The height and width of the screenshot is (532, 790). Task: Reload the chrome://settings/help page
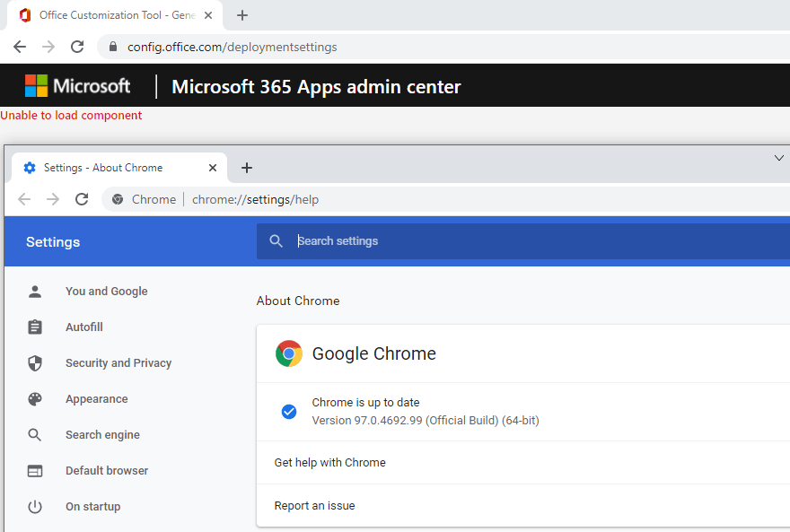click(82, 199)
